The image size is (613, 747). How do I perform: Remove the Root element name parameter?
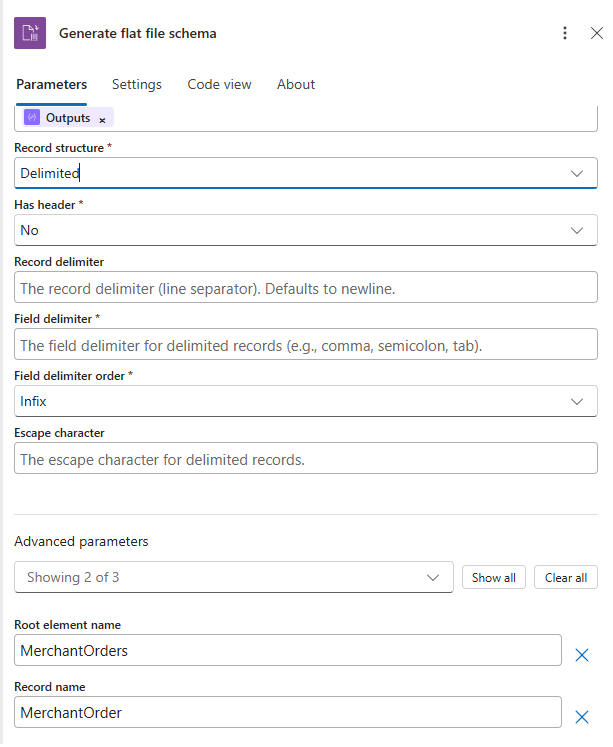[582, 655]
